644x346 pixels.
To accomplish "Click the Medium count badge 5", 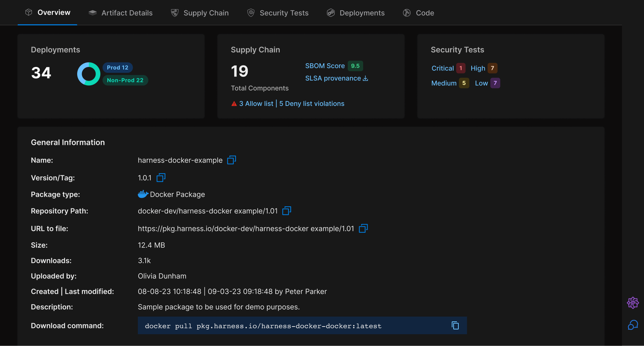I will (x=464, y=83).
